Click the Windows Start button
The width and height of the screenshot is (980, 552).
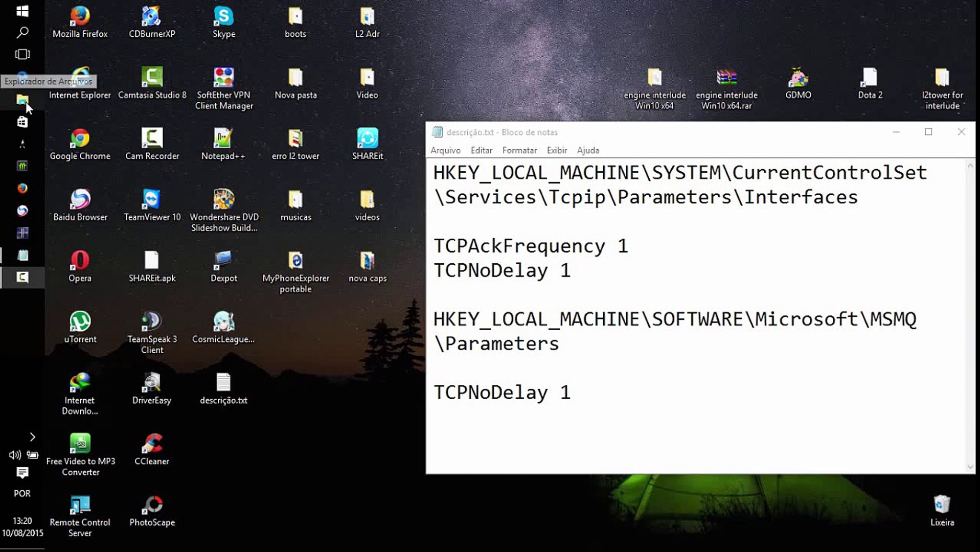point(22,11)
